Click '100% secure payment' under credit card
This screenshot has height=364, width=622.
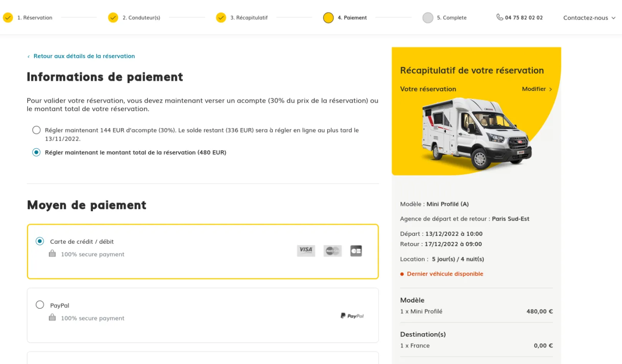[x=93, y=254]
